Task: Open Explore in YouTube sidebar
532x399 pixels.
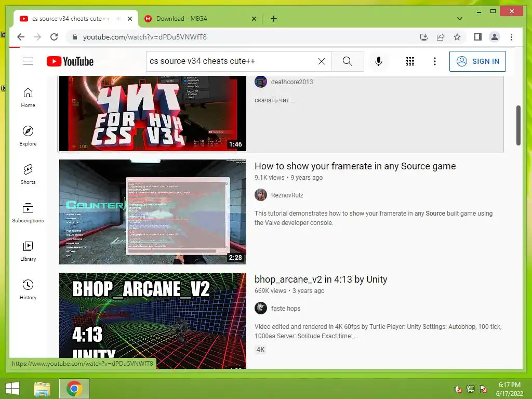Action: pos(28,136)
